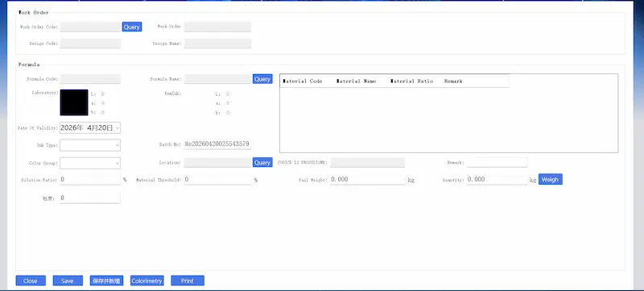The width and height of the screenshot is (644, 291).
Task: Click the Formula Name field
Action: (x=217, y=79)
